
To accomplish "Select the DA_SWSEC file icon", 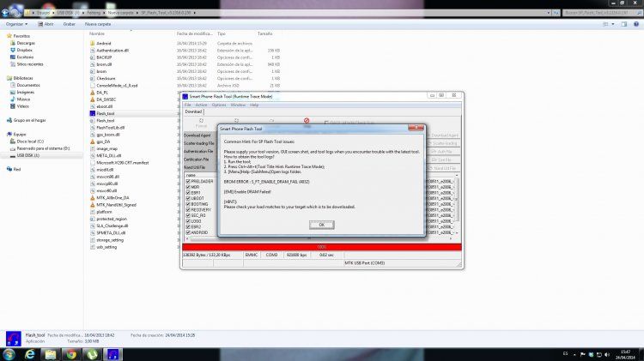I will pos(93,99).
